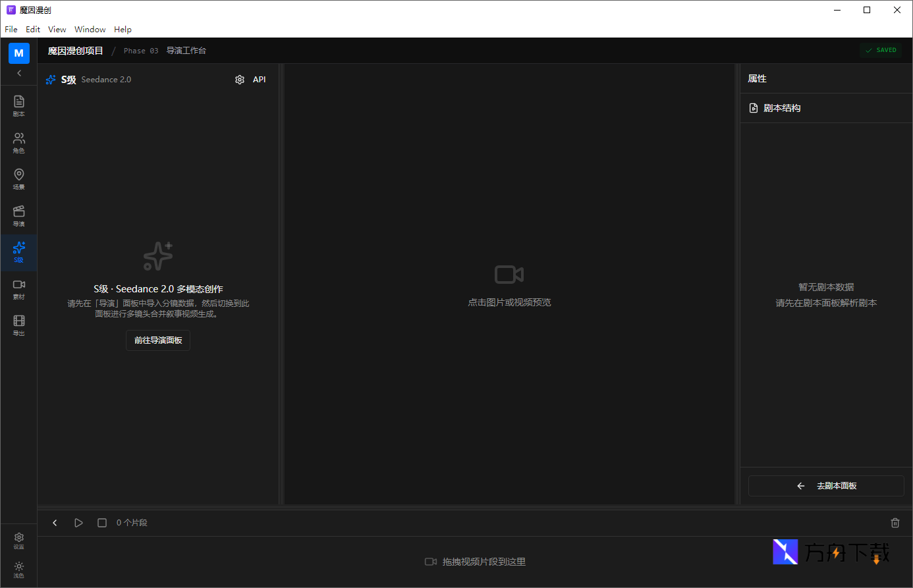Expand the 剧本结构 section in properties

(x=782, y=108)
